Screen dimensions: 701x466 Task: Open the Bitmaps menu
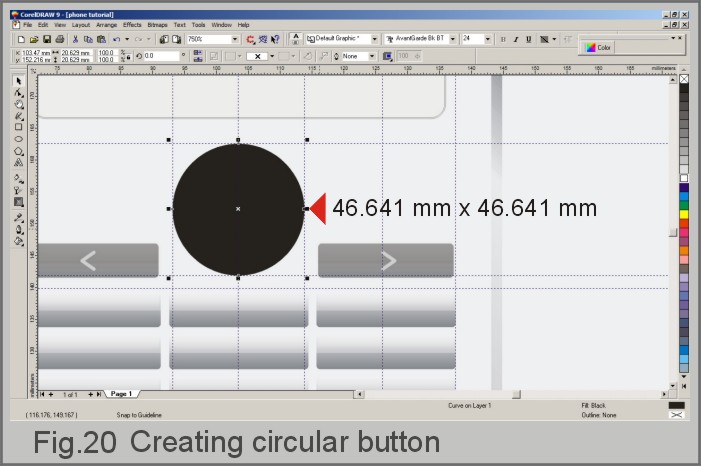click(x=157, y=25)
